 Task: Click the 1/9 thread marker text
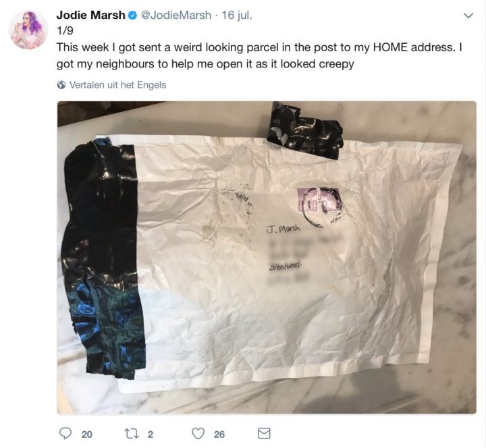click(65, 30)
